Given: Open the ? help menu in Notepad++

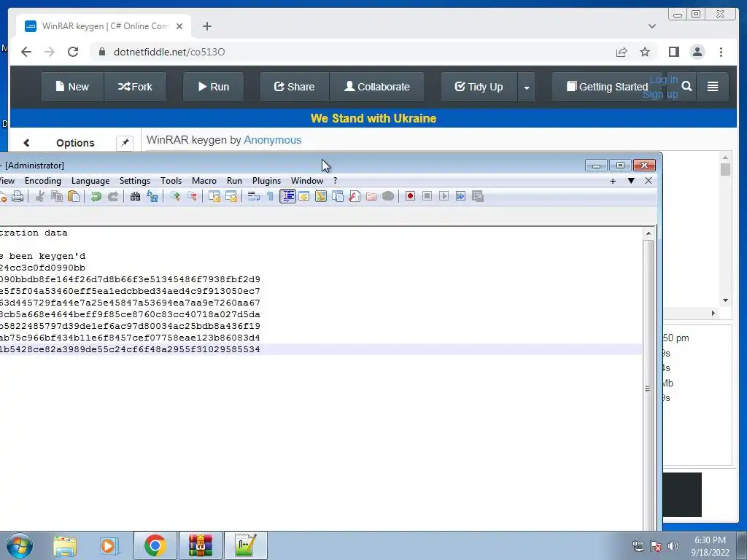Looking at the screenshot, I should 335,181.
